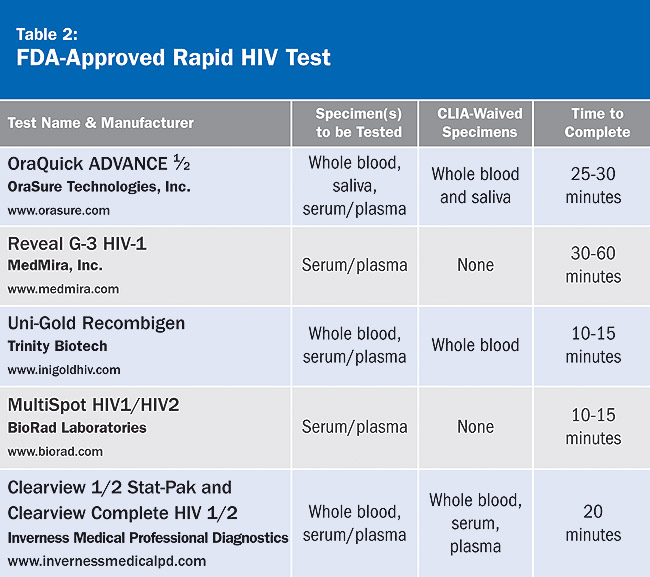Click the www.inigoldhiv.com link

pos(64,369)
